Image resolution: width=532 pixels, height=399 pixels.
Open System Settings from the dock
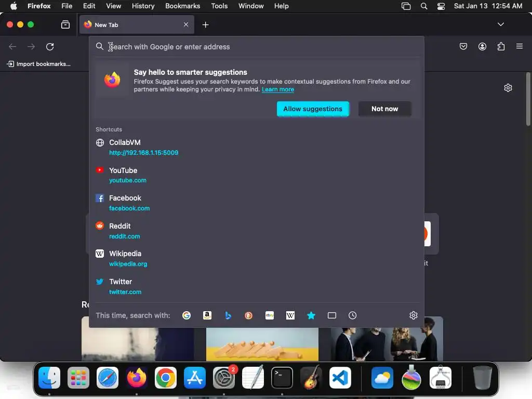click(224, 378)
